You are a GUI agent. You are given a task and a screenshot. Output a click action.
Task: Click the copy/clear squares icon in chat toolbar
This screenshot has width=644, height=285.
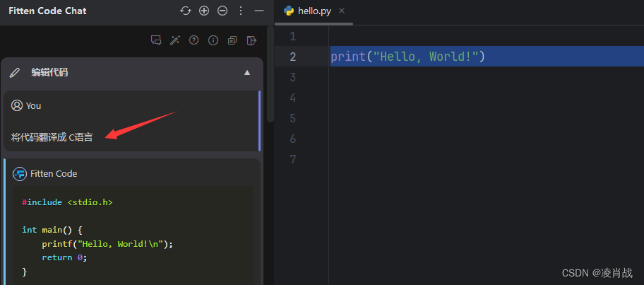tap(232, 40)
